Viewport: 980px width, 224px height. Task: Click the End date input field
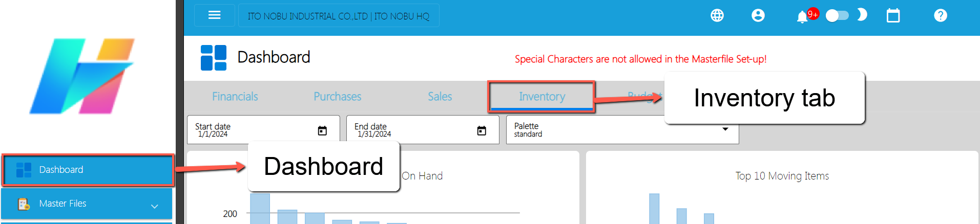[423, 130]
